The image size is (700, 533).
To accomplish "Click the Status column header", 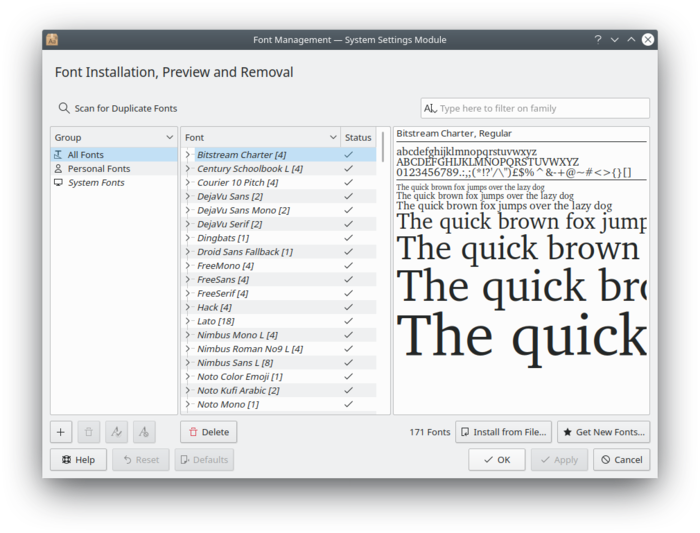I will (357, 137).
